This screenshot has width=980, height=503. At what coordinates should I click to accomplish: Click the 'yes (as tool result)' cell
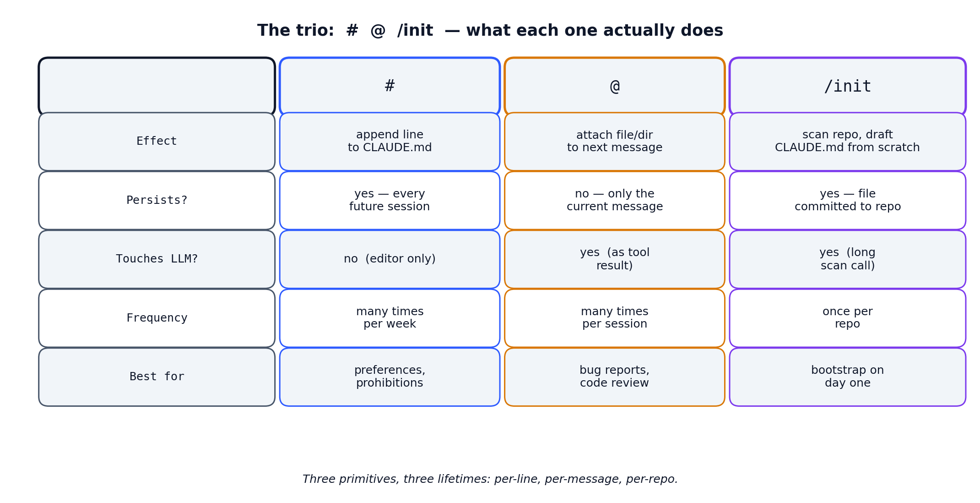tap(615, 259)
